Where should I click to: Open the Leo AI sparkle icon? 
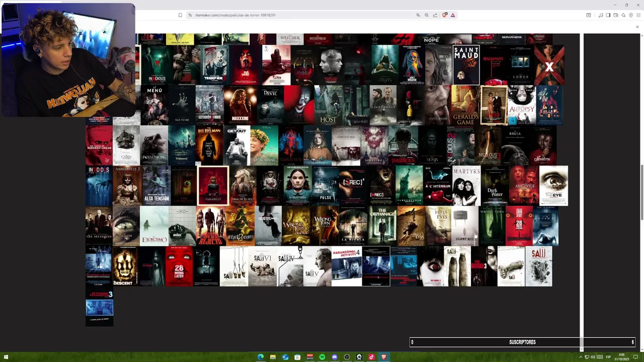click(x=623, y=15)
